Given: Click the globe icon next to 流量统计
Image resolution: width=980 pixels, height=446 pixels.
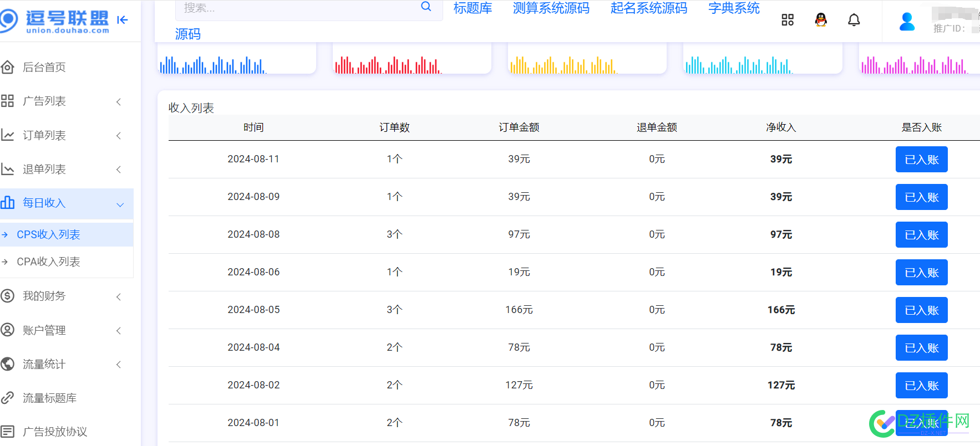Looking at the screenshot, I should [7, 364].
